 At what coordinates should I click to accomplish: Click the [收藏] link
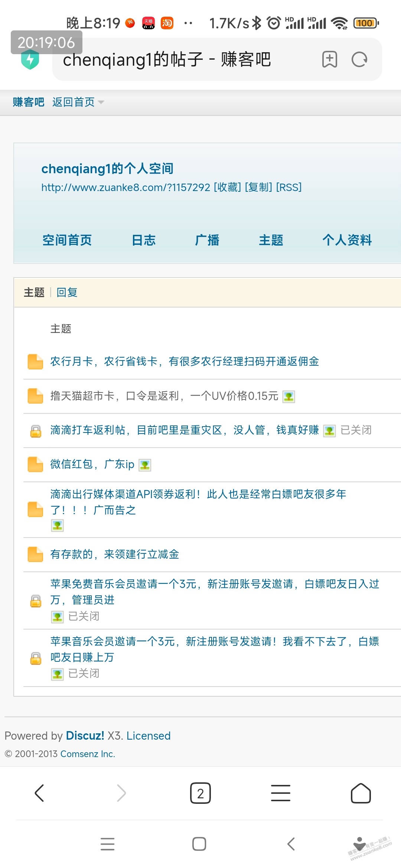click(x=227, y=187)
